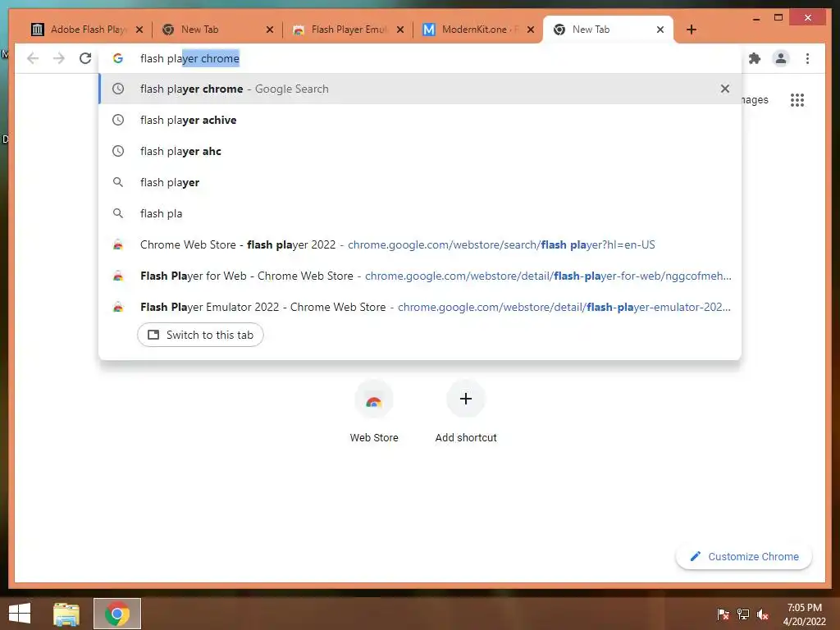
Task: Open the Extensions puzzle icon
Action: (755, 58)
